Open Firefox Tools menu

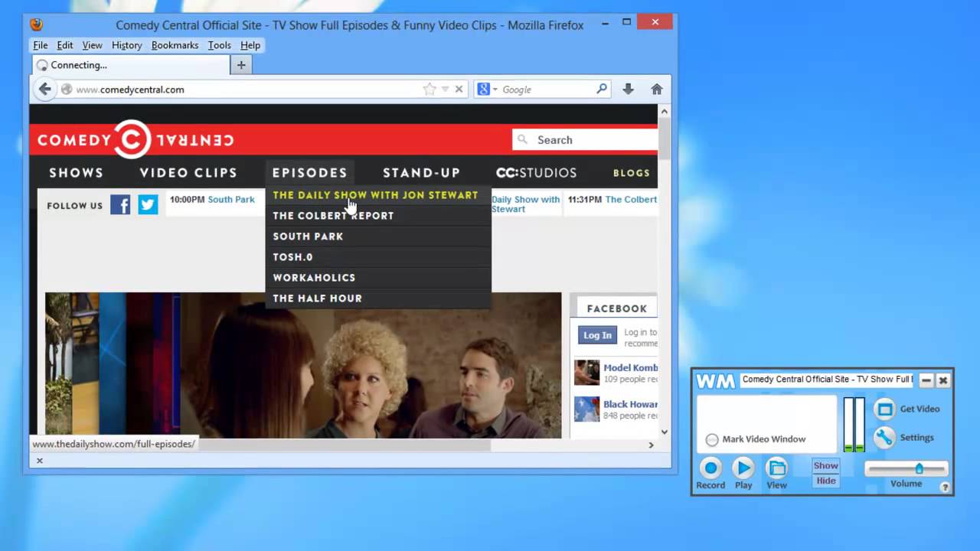point(219,45)
